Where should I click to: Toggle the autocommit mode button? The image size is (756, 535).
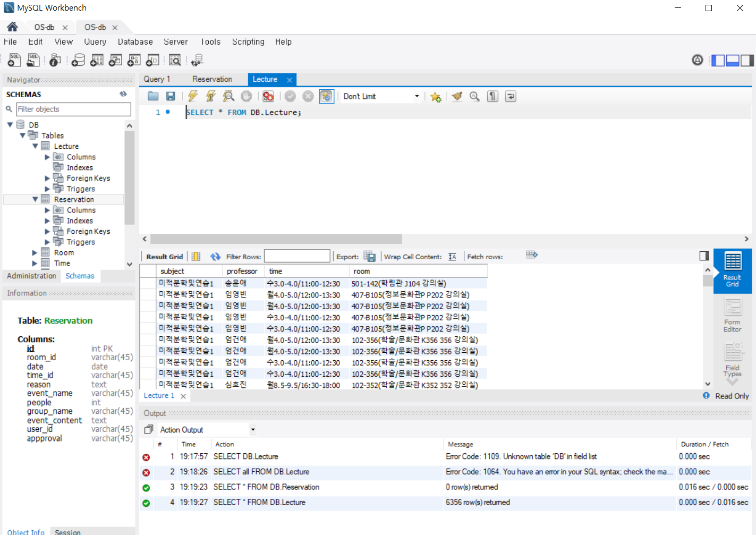click(326, 96)
